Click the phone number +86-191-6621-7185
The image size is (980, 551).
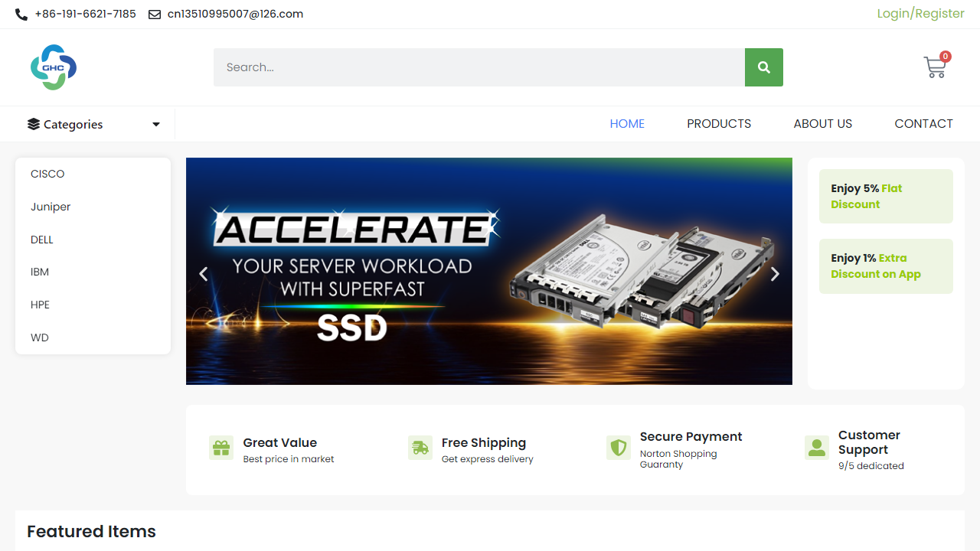coord(85,14)
